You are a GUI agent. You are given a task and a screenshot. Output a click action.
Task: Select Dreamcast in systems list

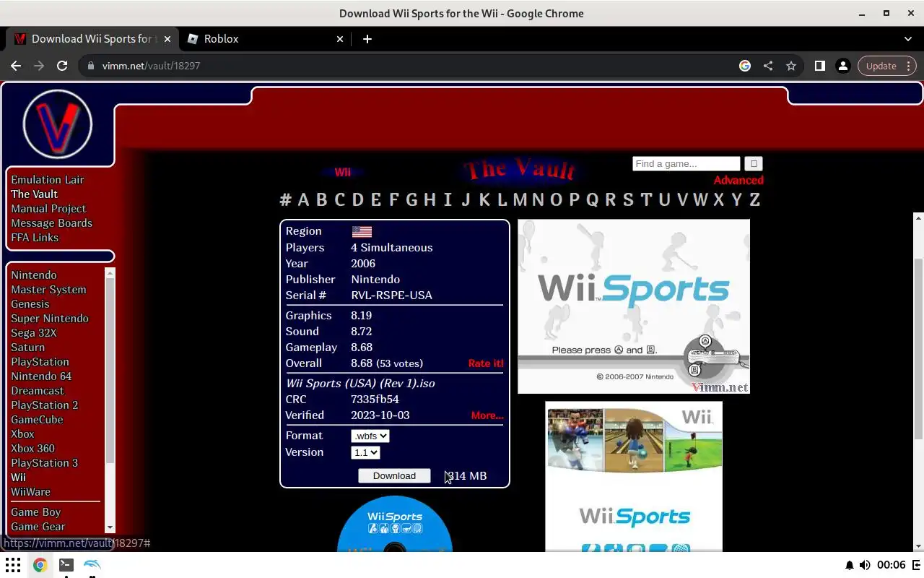tap(38, 391)
